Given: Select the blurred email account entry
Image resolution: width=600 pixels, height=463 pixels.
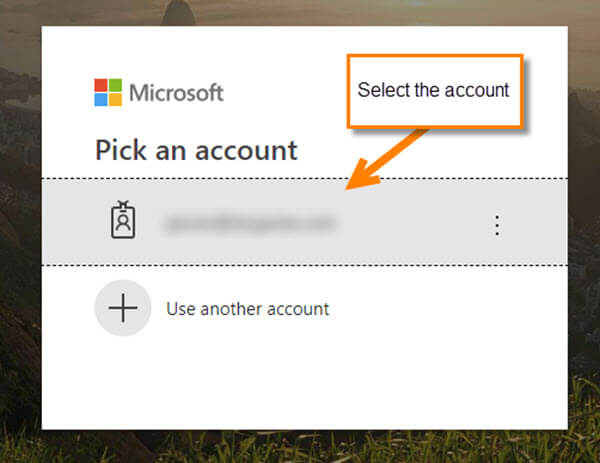Looking at the screenshot, I should coord(250,223).
